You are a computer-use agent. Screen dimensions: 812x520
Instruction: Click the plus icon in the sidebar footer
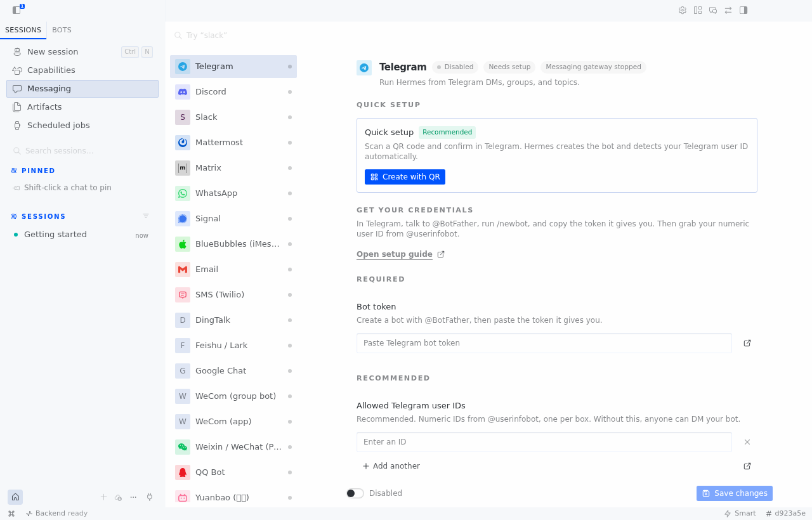(103, 497)
